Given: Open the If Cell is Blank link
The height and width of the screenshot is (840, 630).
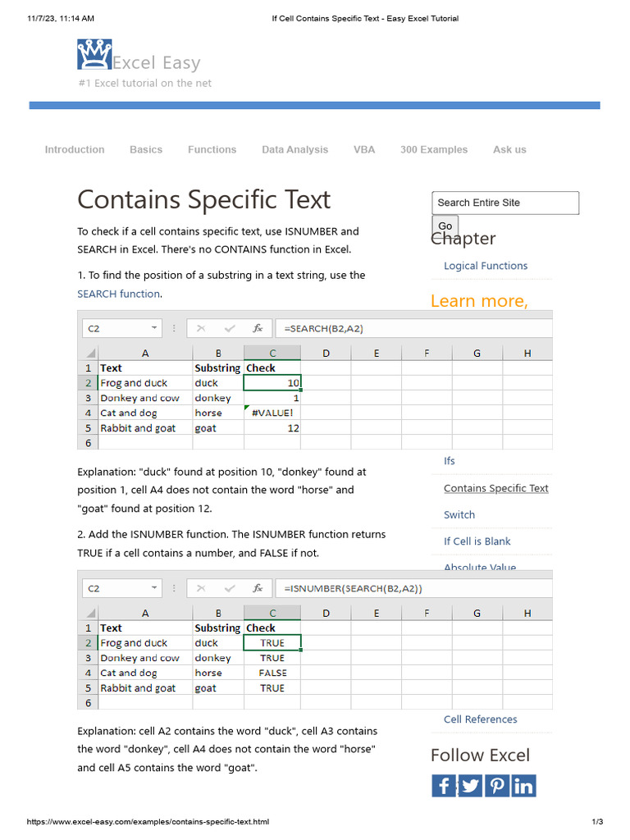Looking at the screenshot, I should [477, 541].
